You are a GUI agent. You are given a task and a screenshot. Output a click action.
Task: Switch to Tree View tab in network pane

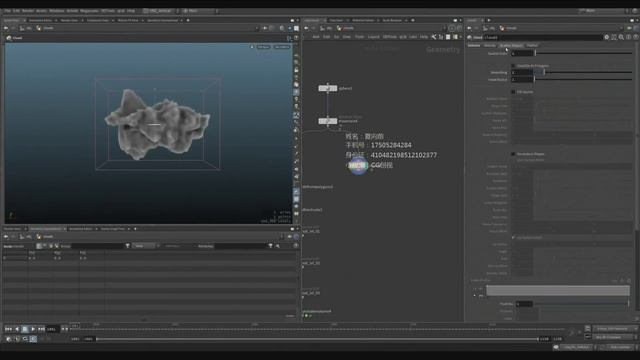336,20
